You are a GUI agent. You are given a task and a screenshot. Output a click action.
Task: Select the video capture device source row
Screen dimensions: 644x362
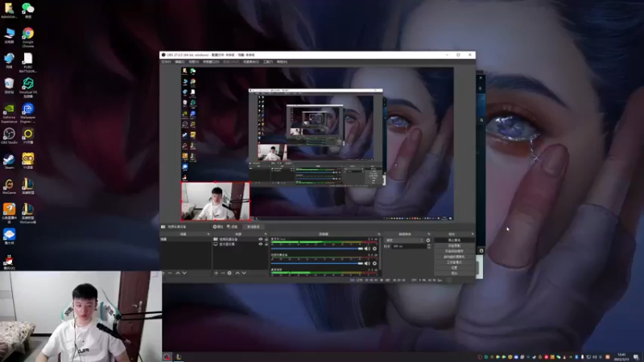click(240, 239)
